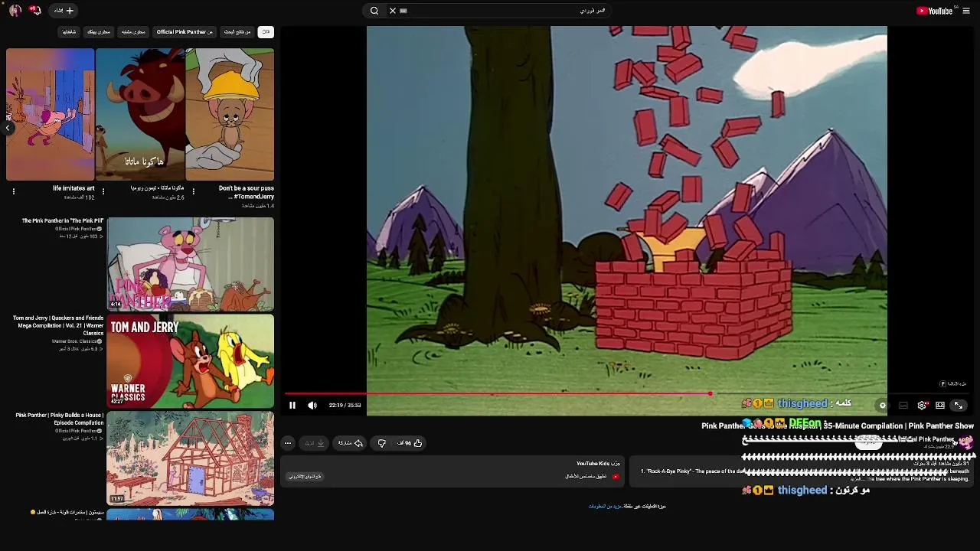Viewport: 980px width, 551px height.
Task: Click the Create plus button
Action: [64, 11]
